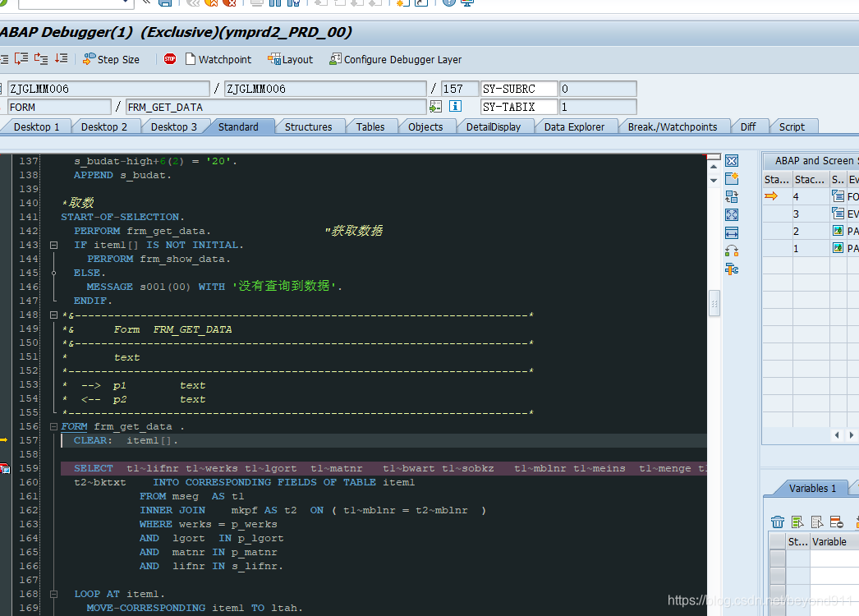859x616 pixels.
Task: Open the Script tab
Action: pyautogui.click(x=792, y=126)
